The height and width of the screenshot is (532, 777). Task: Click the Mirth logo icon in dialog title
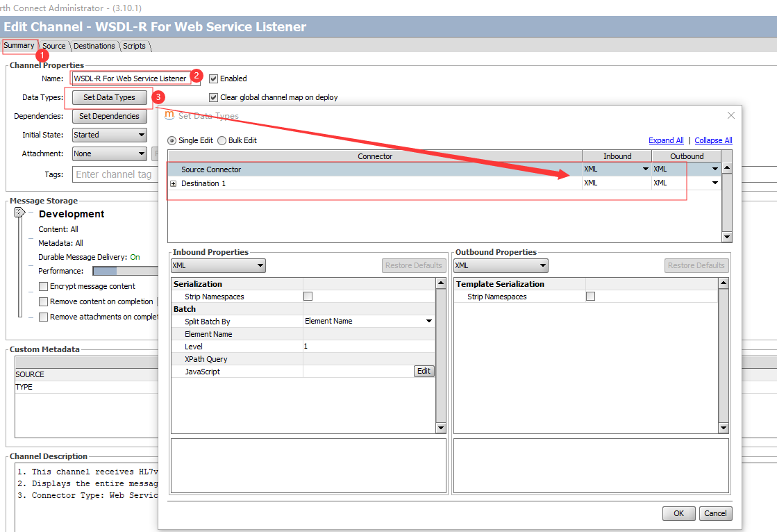click(x=169, y=115)
